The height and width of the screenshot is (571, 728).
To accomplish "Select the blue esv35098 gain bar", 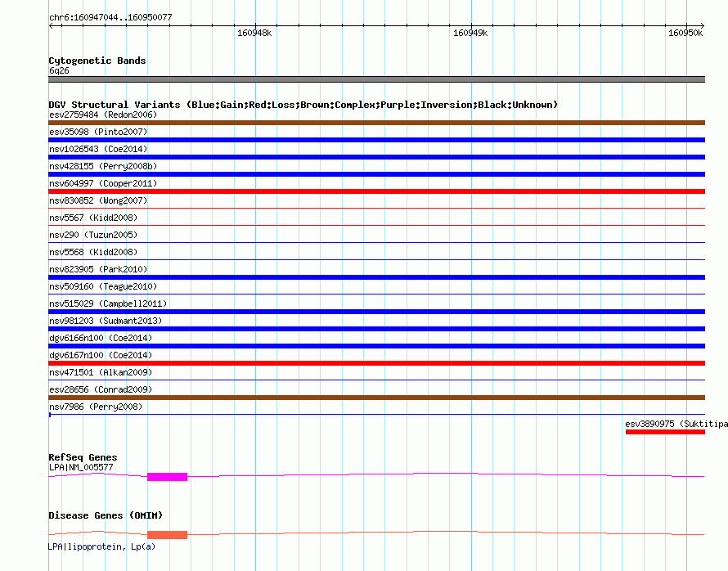I will tap(376, 140).
